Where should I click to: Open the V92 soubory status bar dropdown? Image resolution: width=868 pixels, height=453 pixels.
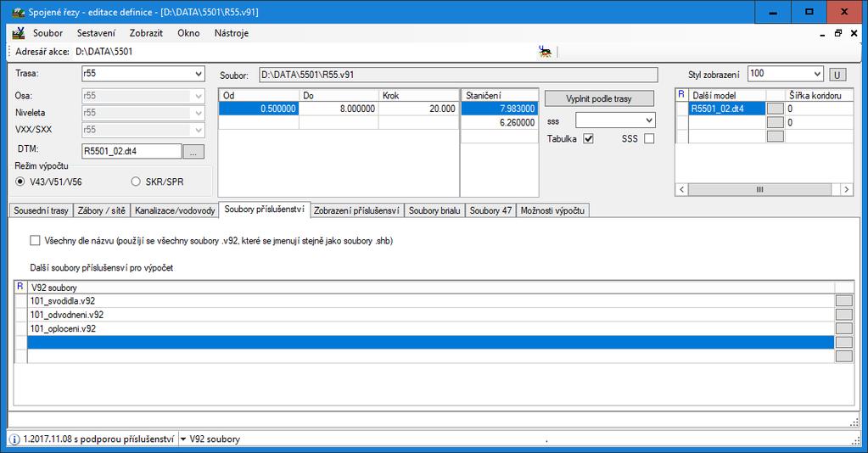click(183, 439)
